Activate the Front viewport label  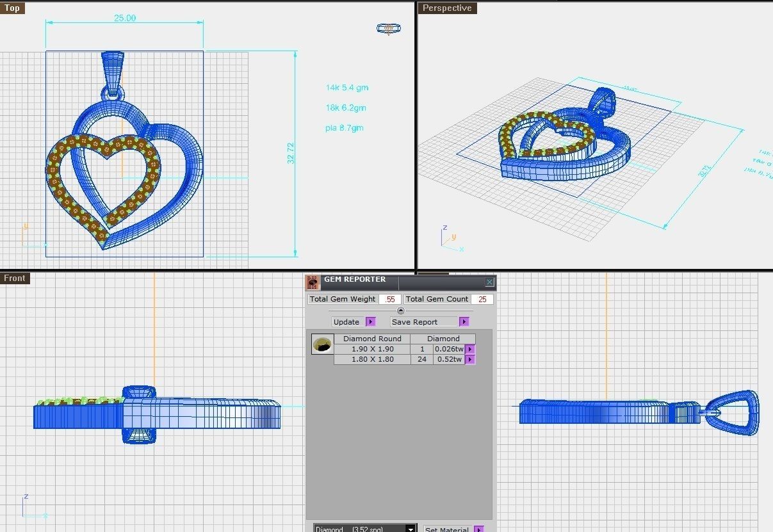[15, 278]
